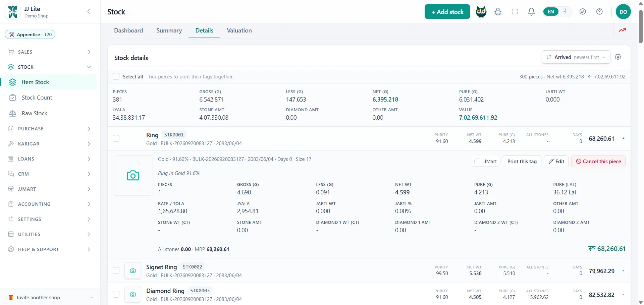Collapse the sidebar with the left chevron
The image size is (644, 305).
coord(89,12)
